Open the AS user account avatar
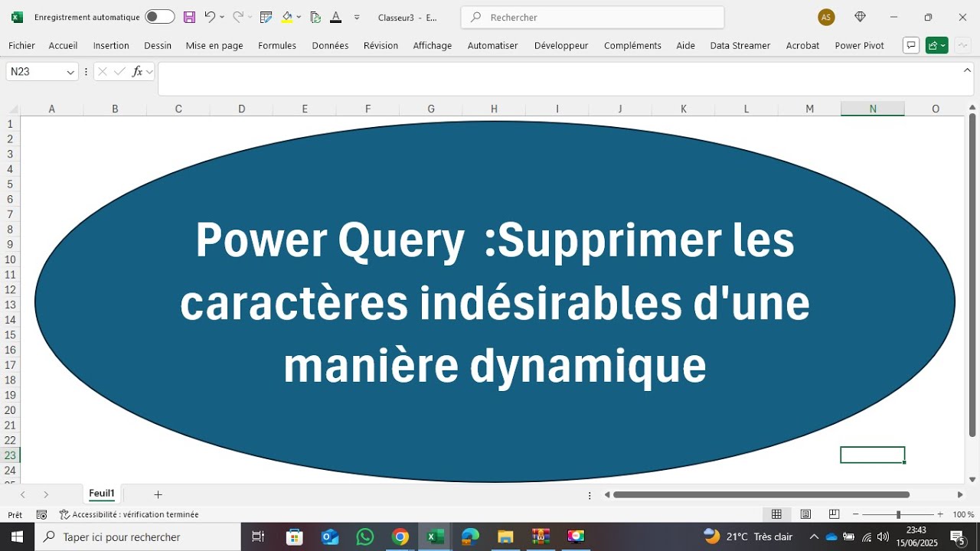 [x=826, y=17]
